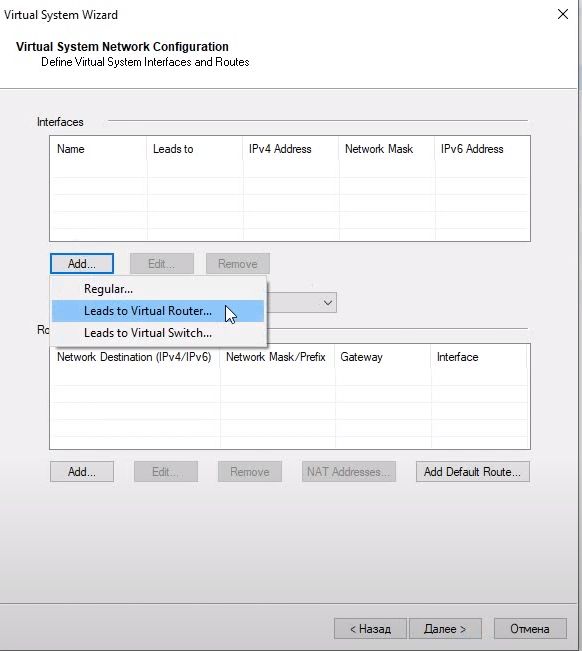Click Network Destination (IPv4/IPv6) column header
The height and width of the screenshot is (651, 582).
coord(134,357)
